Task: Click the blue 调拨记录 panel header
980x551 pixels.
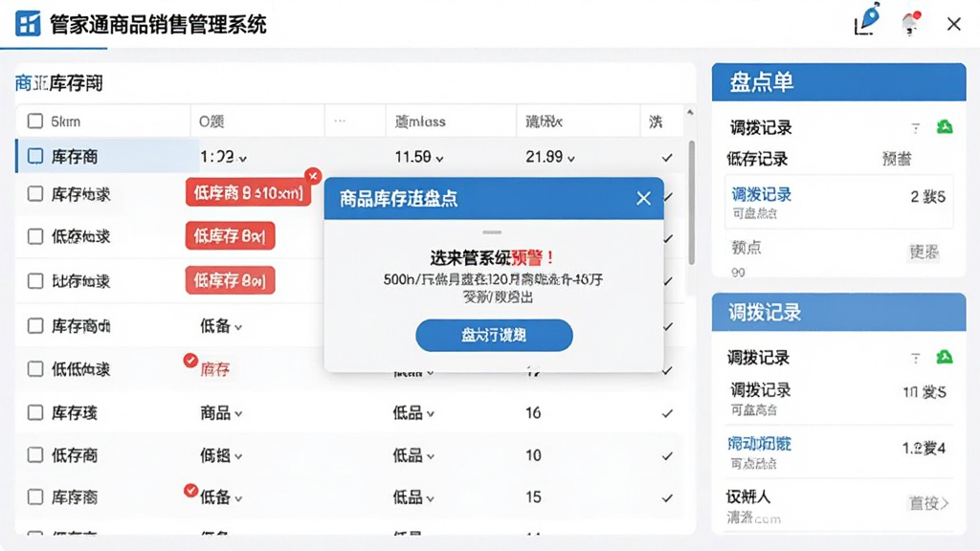Action: [x=838, y=312]
